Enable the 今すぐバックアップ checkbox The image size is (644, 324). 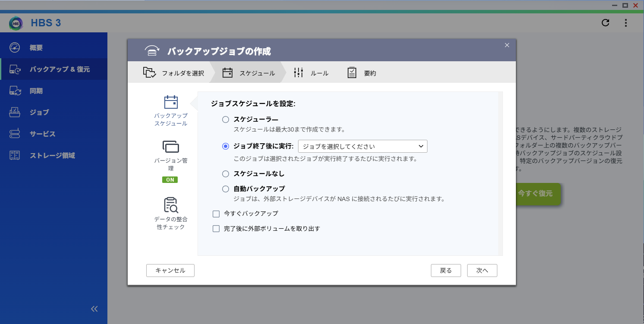(x=216, y=214)
